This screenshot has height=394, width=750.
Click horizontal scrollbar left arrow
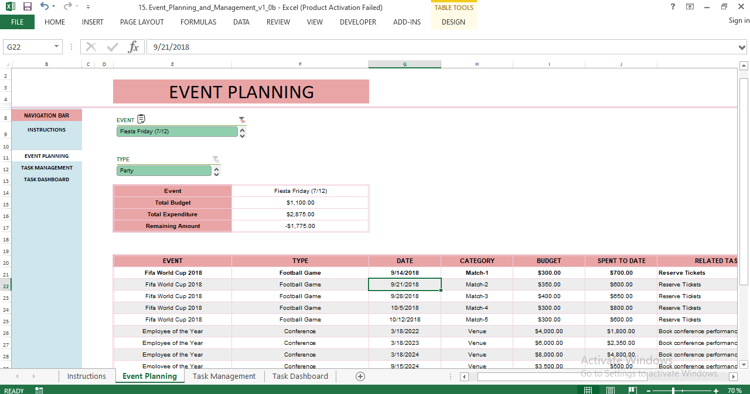coord(464,377)
